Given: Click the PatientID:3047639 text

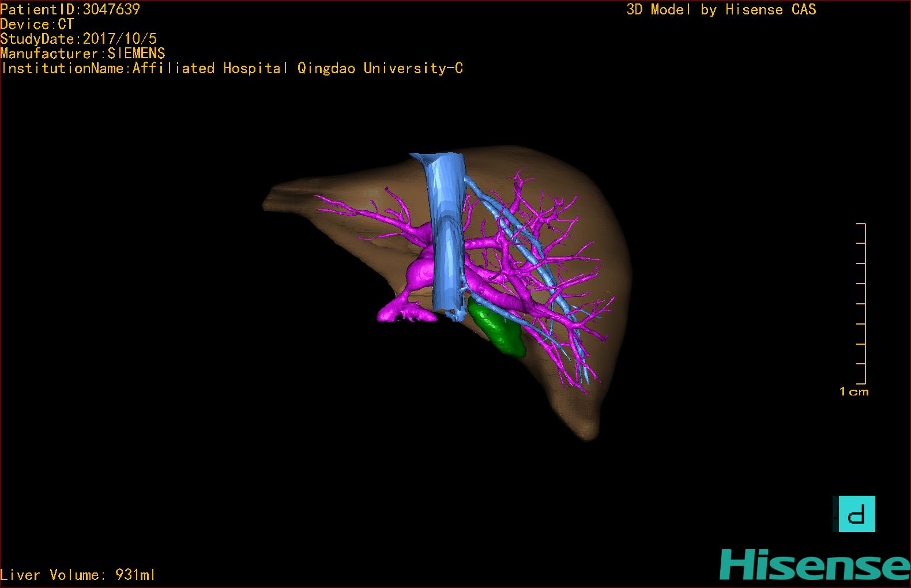Looking at the screenshot, I should point(70,9).
